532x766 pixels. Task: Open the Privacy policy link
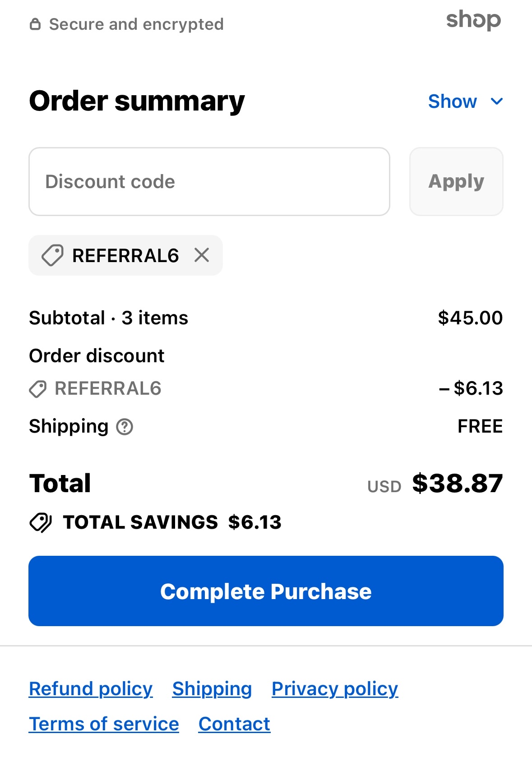click(x=335, y=689)
